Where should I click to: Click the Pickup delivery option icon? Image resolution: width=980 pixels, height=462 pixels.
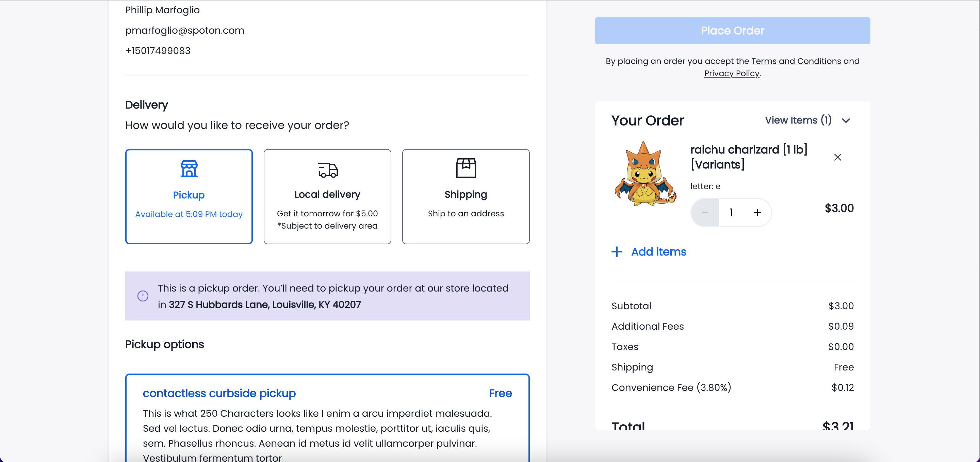pyautogui.click(x=189, y=169)
